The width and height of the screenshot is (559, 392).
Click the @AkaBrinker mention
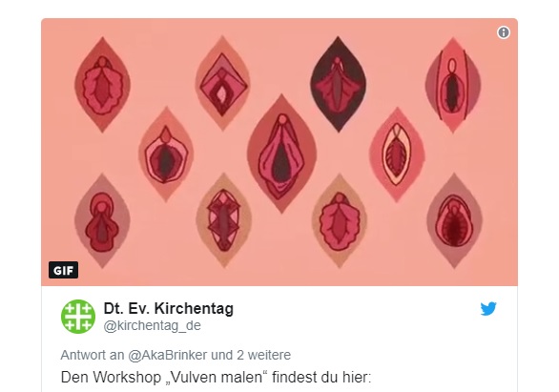(167, 355)
